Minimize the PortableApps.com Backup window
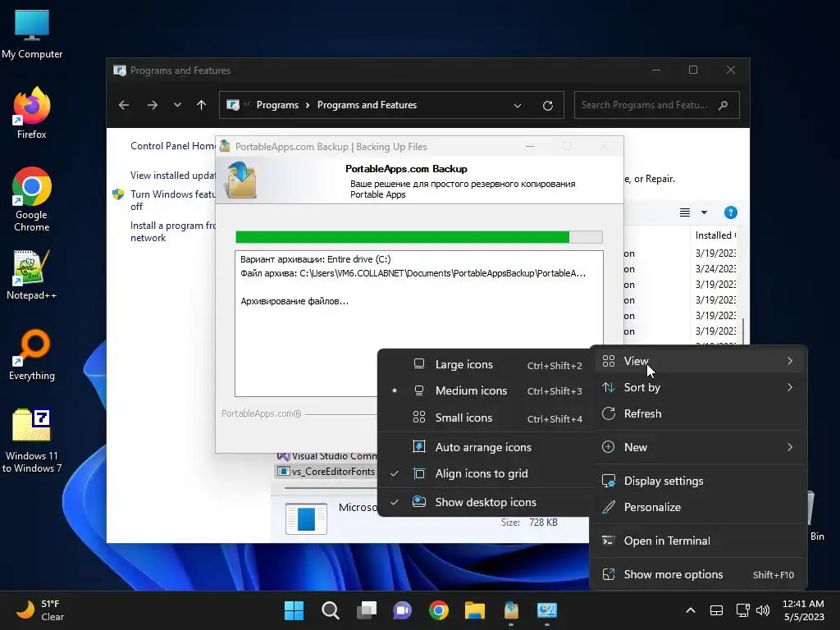This screenshot has width=840, height=630. tap(530, 146)
